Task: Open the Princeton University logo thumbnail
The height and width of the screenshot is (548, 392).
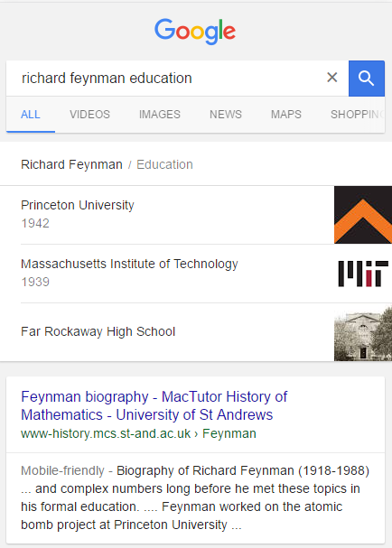Action: coord(363,215)
